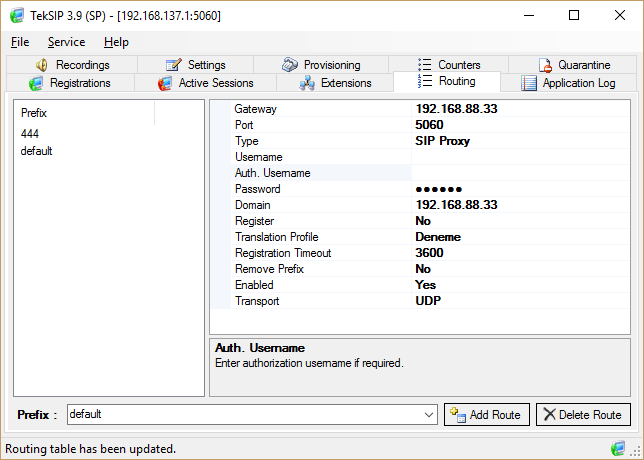This screenshot has width=644, height=460.
Task: Open the Help menu
Action: [116, 42]
